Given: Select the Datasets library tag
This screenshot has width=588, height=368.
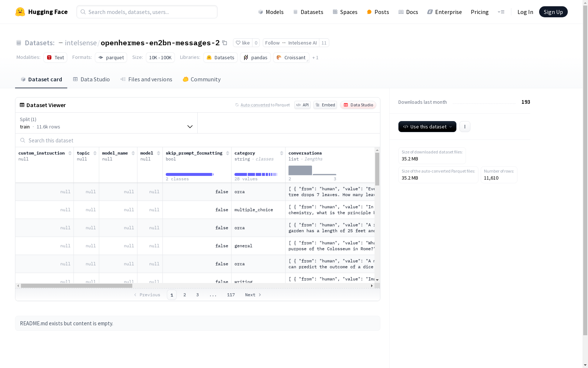Looking at the screenshot, I should point(220,57).
